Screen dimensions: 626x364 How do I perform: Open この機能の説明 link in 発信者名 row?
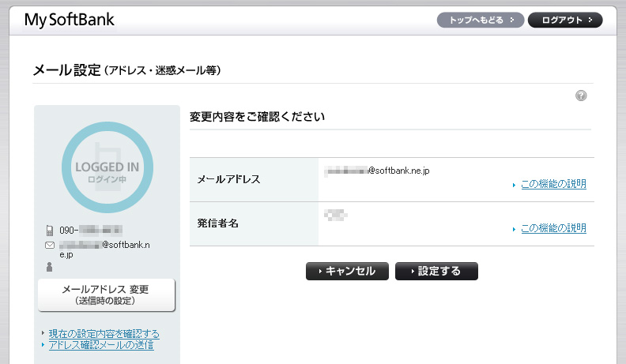[x=553, y=228]
